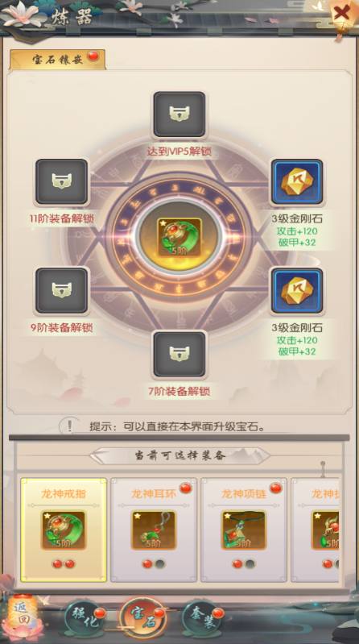Switch to the 宝石镶嵌 tab
359x644 pixels.
58,60
